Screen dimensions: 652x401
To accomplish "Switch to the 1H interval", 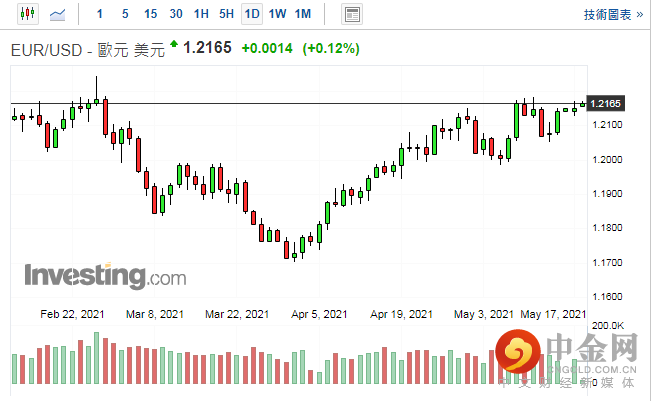I will pyautogui.click(x=201, y=14).
